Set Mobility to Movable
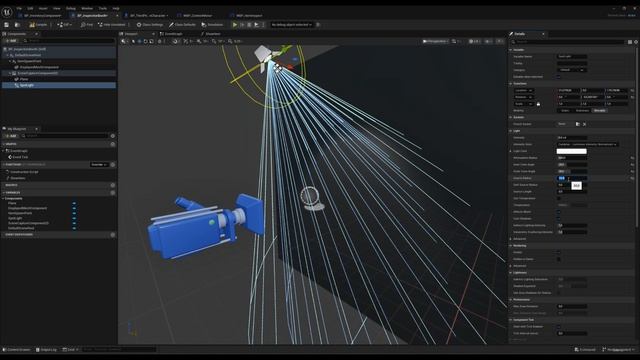640x360 pixels. (x=599, y=111)
